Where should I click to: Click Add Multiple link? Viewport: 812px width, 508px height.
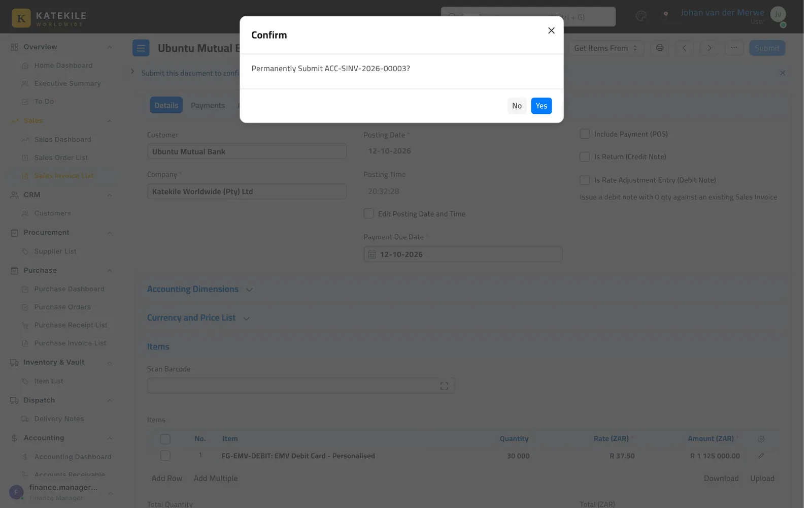215,479
